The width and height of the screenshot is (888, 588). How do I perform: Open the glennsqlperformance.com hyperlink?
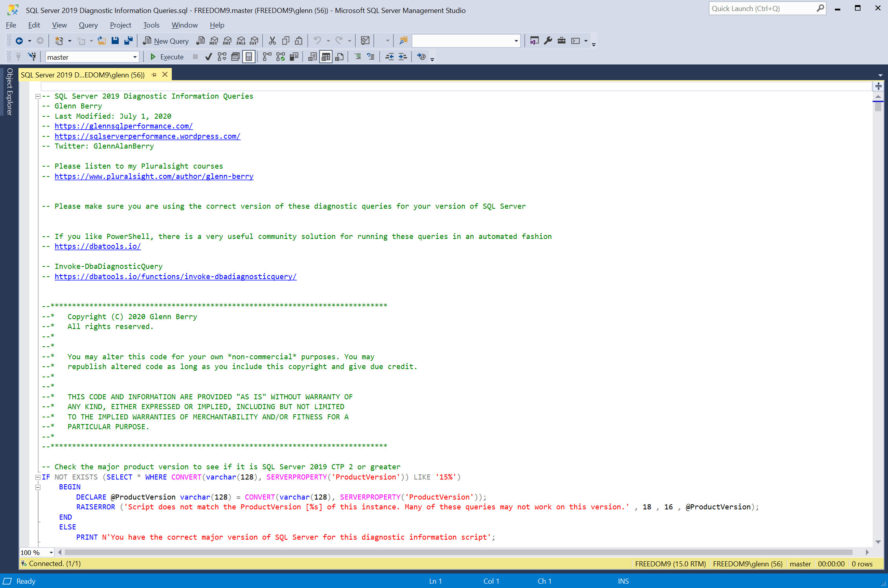(123, 126)
